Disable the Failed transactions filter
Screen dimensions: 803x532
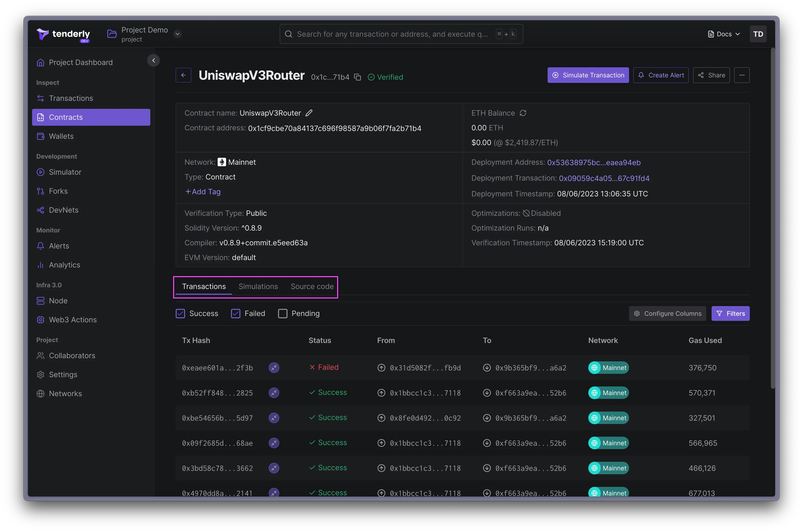236,313
